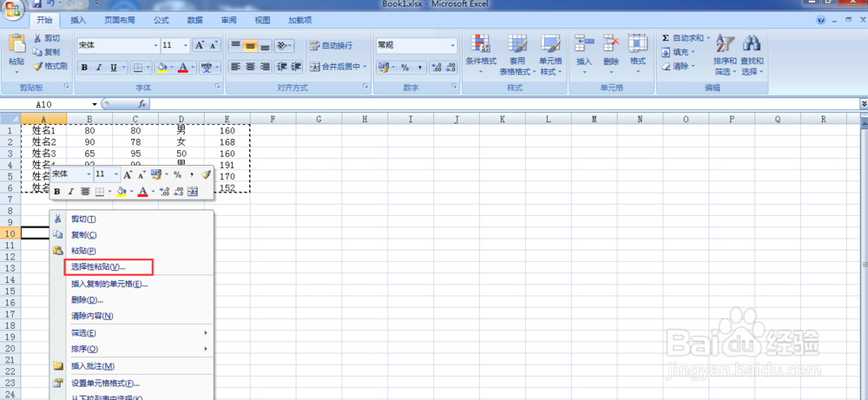The width and height of the screenshot is (868, 400).
Task: Expand the Fill (填充) dropdown
Action: (693, 53)
